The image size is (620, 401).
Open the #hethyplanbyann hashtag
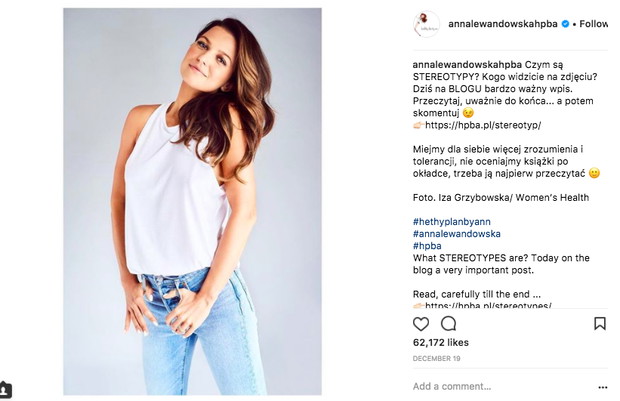[452, 221]
